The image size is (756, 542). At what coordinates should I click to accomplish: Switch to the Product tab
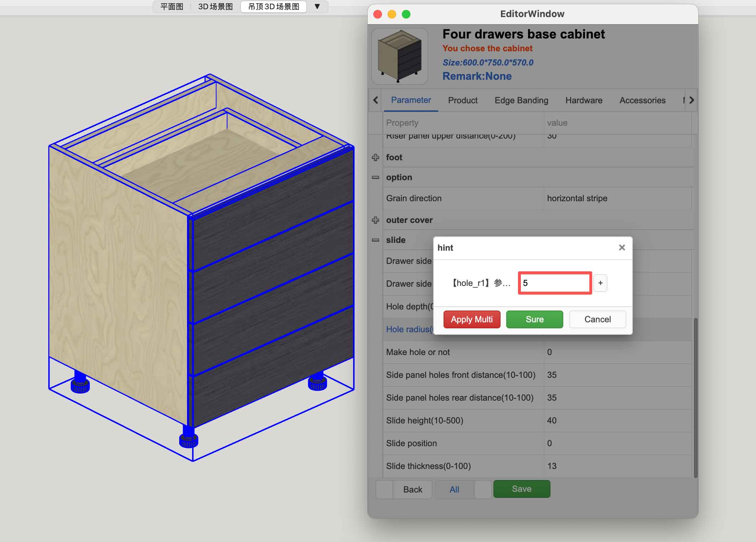(x=462, y=100)
